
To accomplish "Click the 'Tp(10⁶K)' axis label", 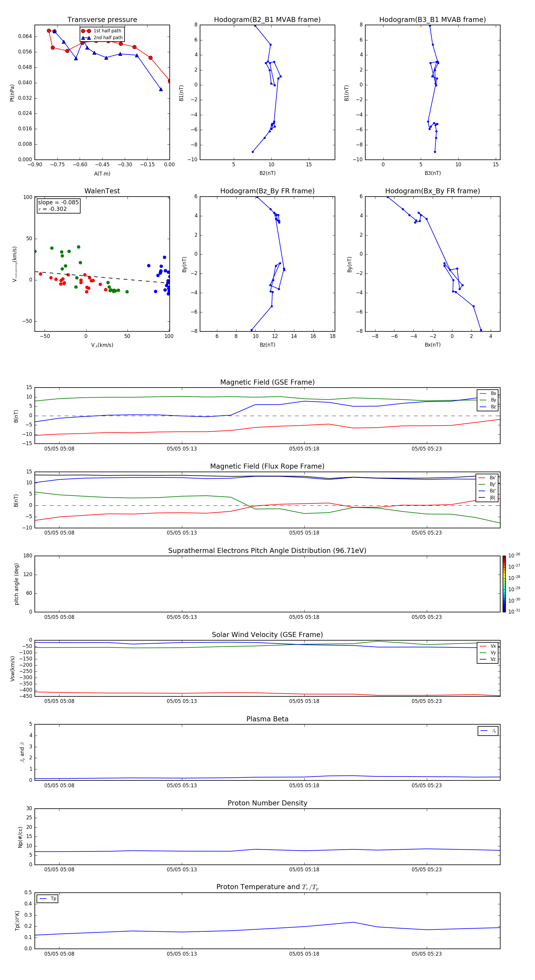I will (x=17, y=921).
